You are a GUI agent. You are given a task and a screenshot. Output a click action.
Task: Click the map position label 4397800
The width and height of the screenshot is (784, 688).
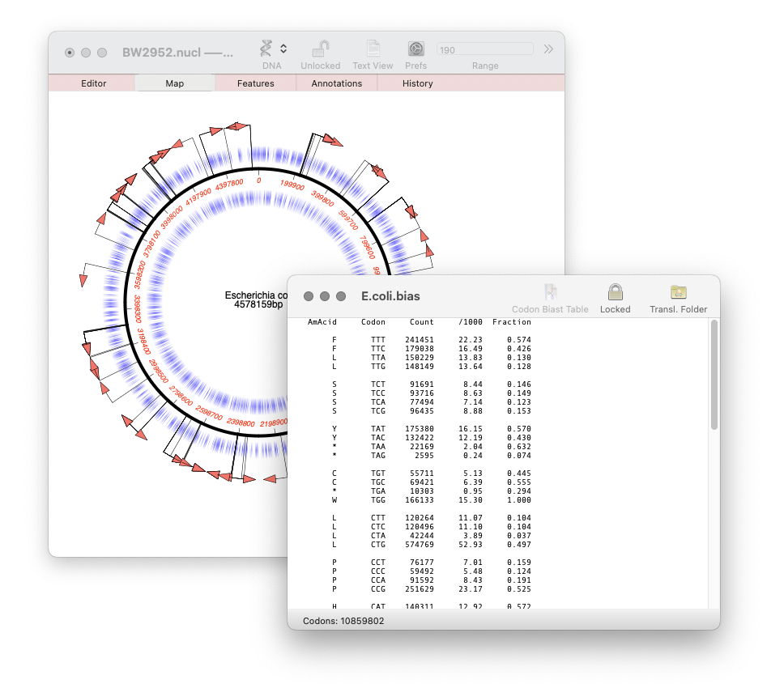[229, 185]
